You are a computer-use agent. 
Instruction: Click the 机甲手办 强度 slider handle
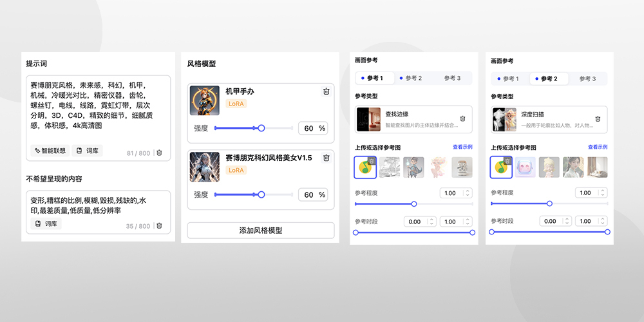click(x=261, y=128)
